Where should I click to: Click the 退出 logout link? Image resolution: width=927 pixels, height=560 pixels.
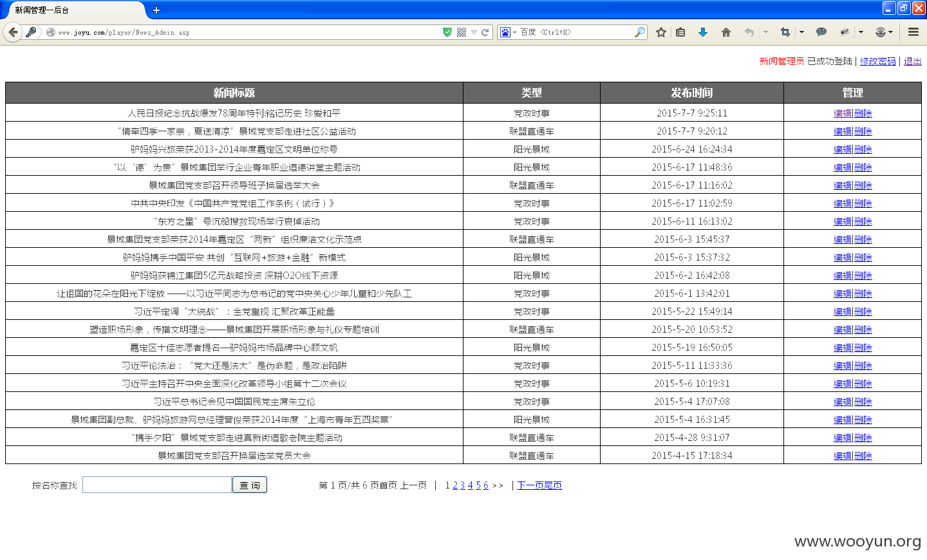(x=912, y=61)
